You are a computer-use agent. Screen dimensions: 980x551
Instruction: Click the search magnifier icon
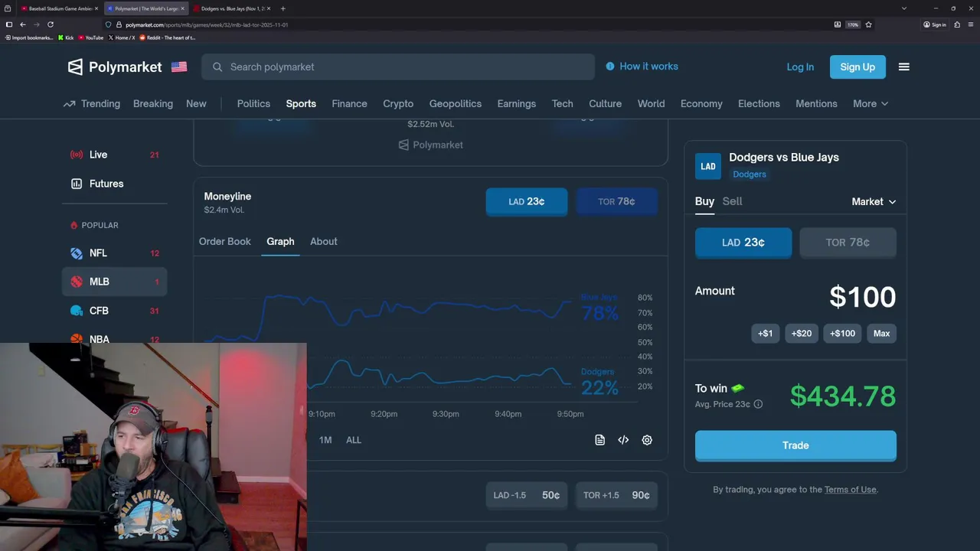[217, 67]
